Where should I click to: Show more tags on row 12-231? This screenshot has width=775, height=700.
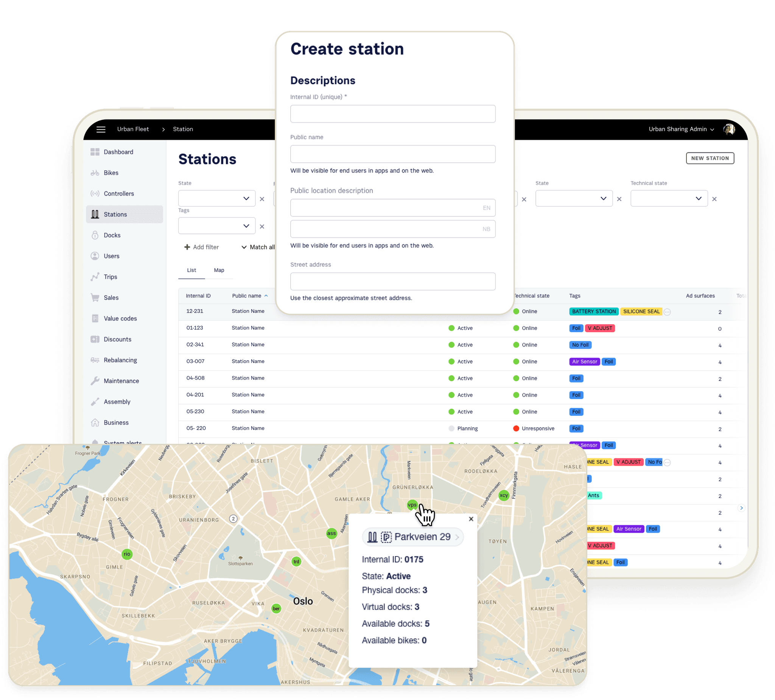pos(667,312)
